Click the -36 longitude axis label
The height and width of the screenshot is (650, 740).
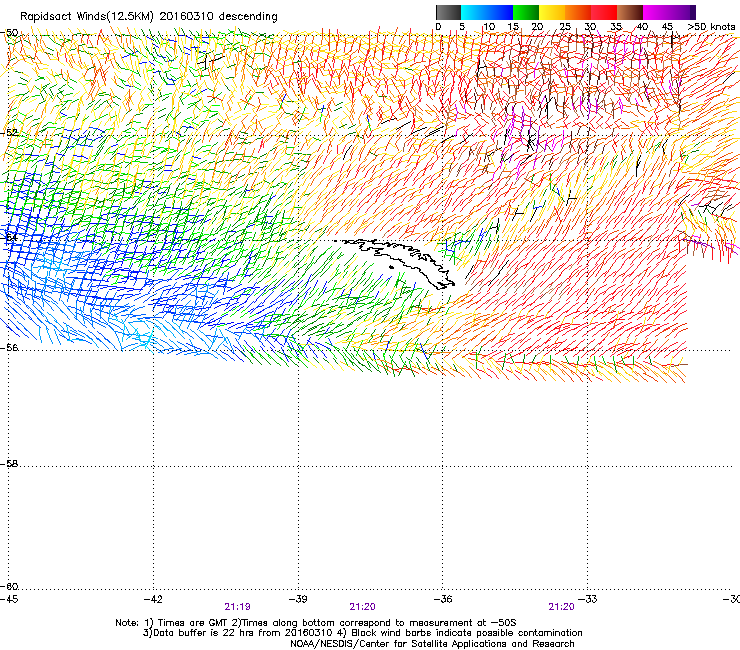coord(443,599)
